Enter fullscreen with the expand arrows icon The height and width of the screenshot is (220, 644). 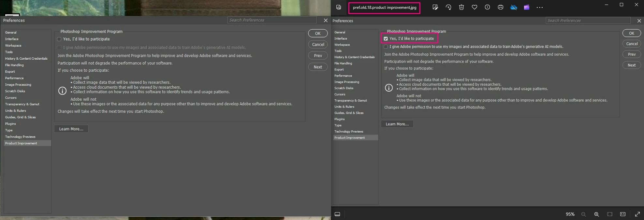(x=637, y=214)
